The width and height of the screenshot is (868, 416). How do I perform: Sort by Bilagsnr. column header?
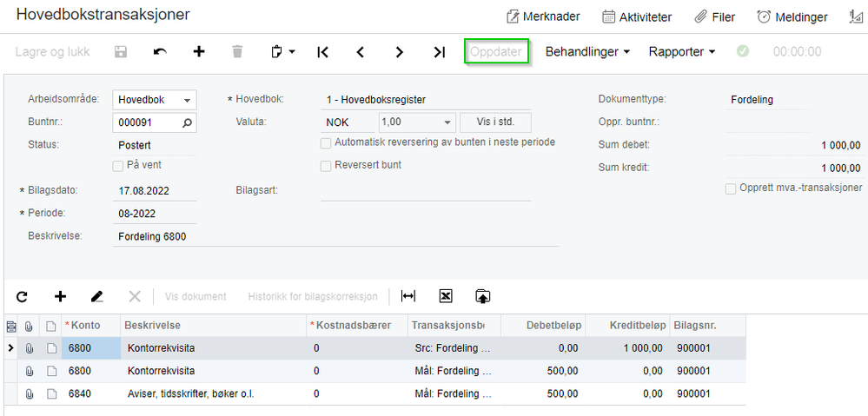(707, 326)
